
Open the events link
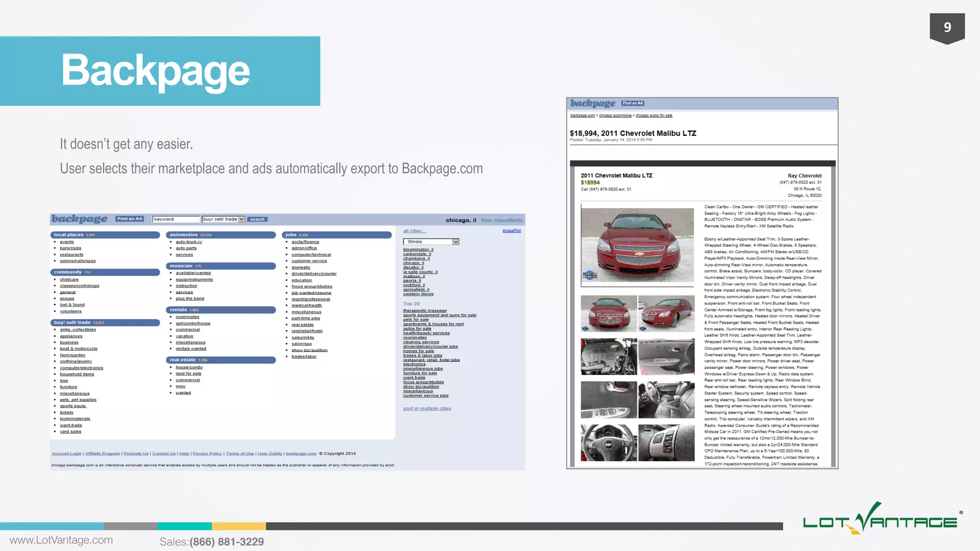[x=67, y=242]
